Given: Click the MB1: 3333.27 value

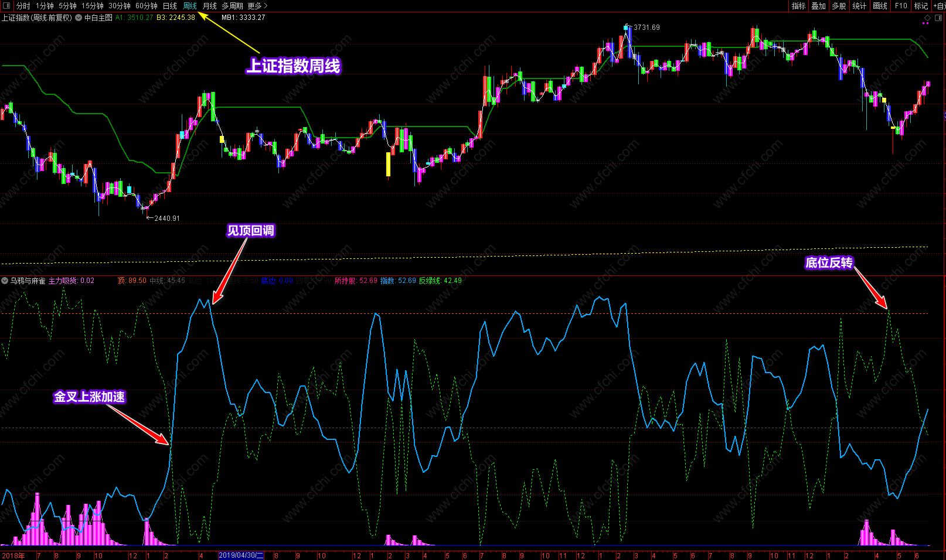Looking at the screenshot, I should (243, 18).
